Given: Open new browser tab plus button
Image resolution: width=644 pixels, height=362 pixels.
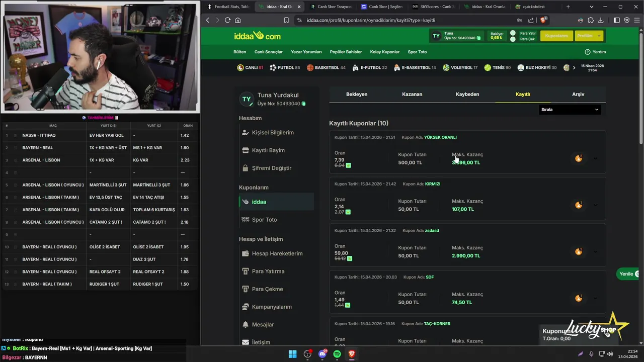Looking at the screenshot, I should [568, 7].
